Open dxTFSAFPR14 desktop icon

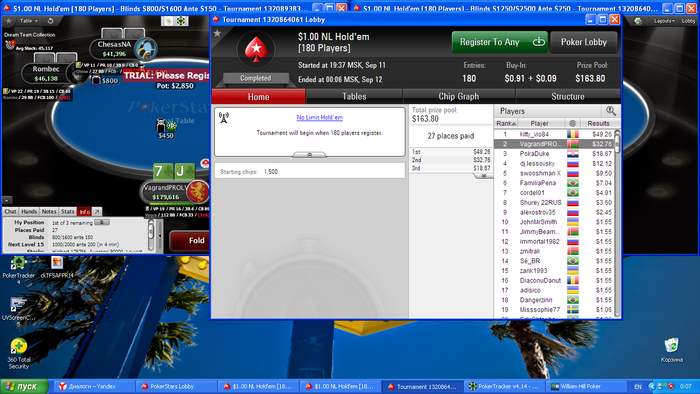57,267
